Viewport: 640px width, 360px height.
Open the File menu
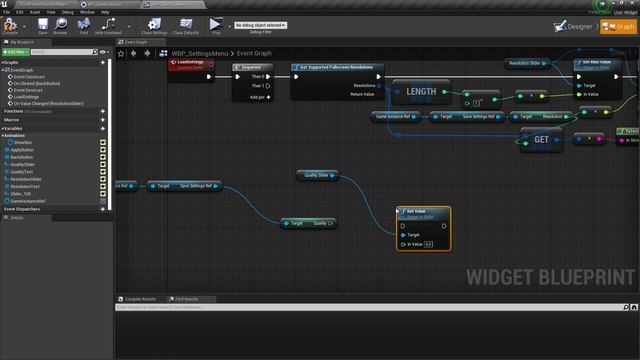7,12
